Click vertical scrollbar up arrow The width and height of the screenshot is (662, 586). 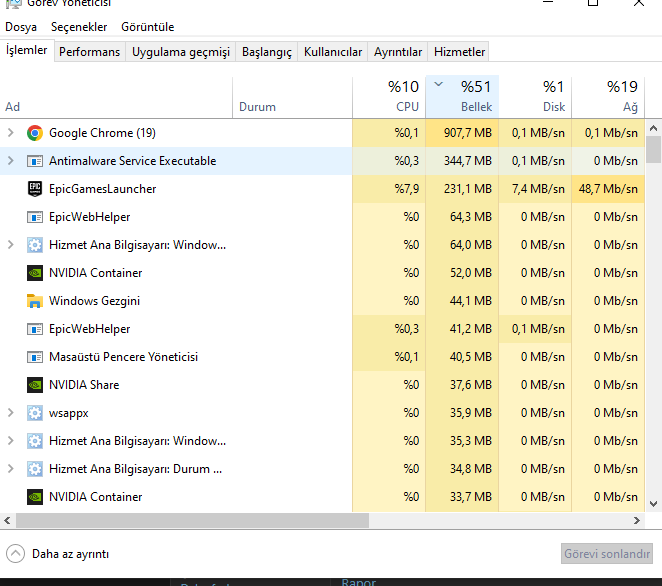pyautogui.click(x=654, y=128)
